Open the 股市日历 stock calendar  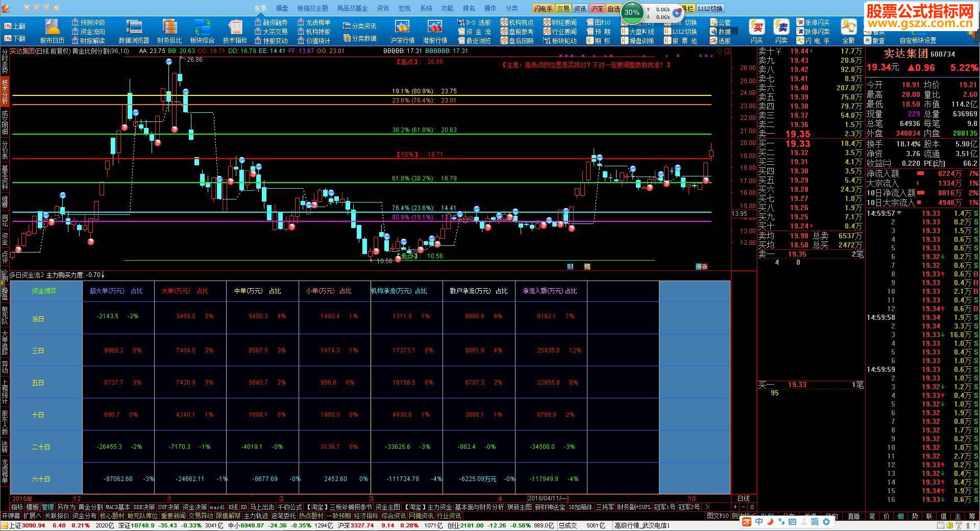52,32
